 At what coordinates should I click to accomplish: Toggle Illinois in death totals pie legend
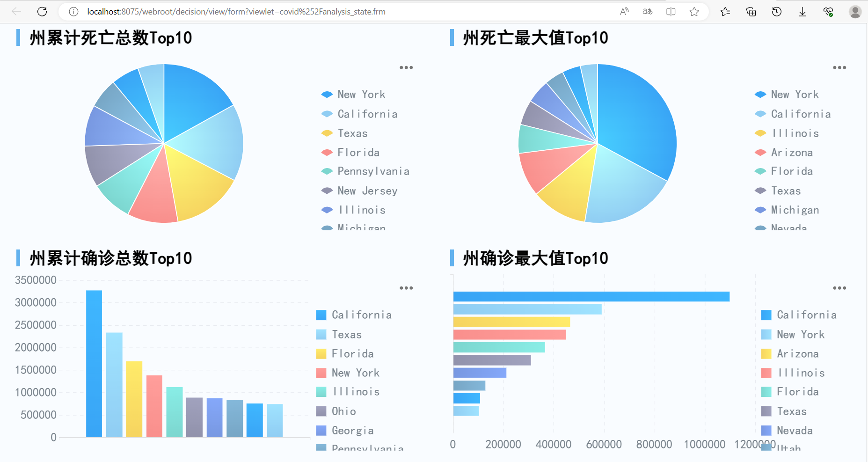(353, 210)
